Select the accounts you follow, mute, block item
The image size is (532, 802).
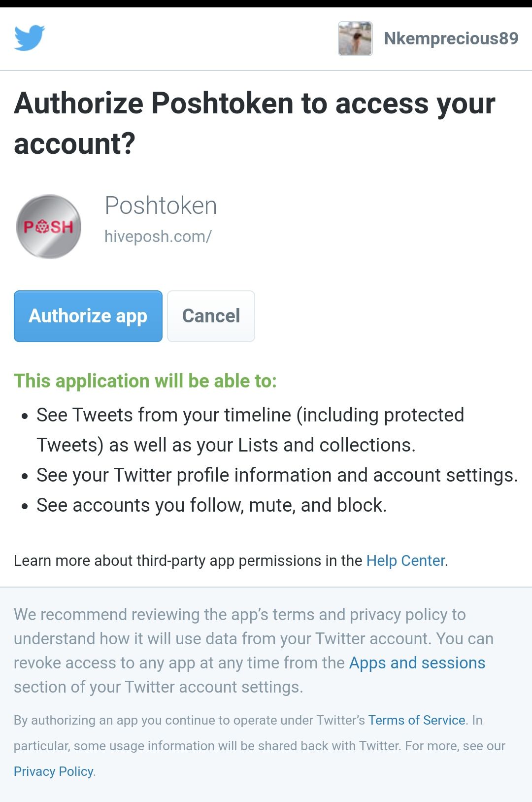click(212, 505)
